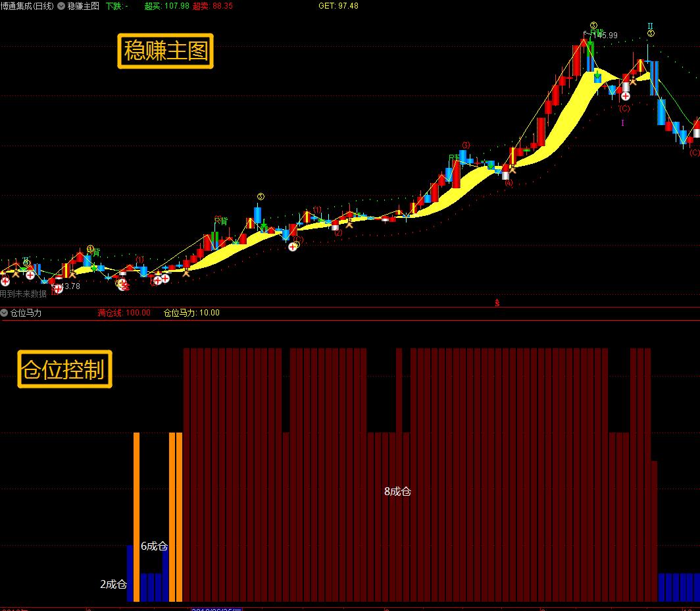Click the boxed 仓位控制 label

(x=64, y=369)
